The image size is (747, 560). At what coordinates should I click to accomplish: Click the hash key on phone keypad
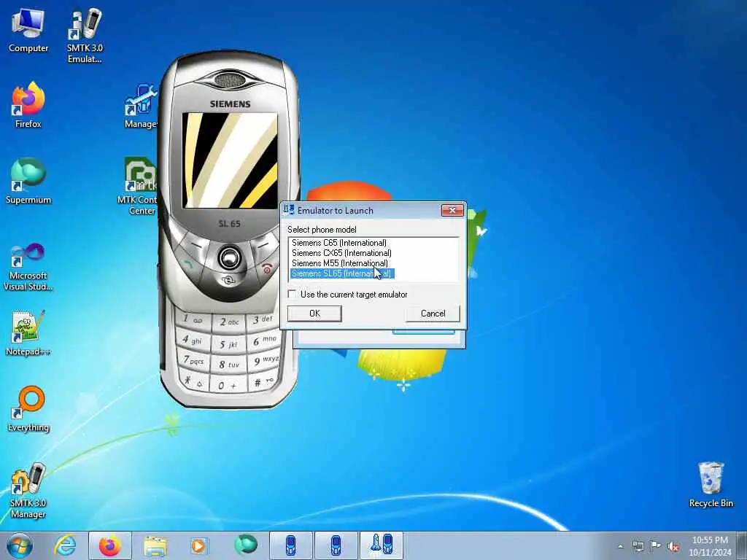[x=264, y=382]
